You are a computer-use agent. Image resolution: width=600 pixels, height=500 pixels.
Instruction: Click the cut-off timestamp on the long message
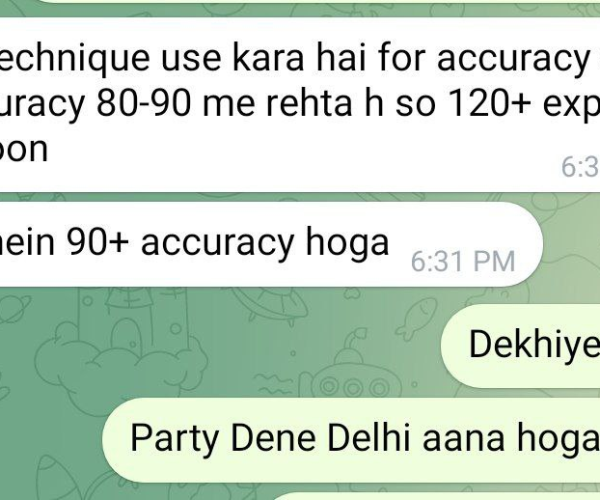[580, 167]
